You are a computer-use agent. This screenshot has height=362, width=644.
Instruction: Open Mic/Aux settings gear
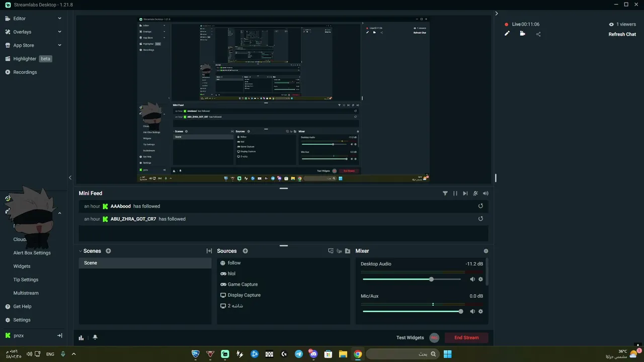[480, 311]
